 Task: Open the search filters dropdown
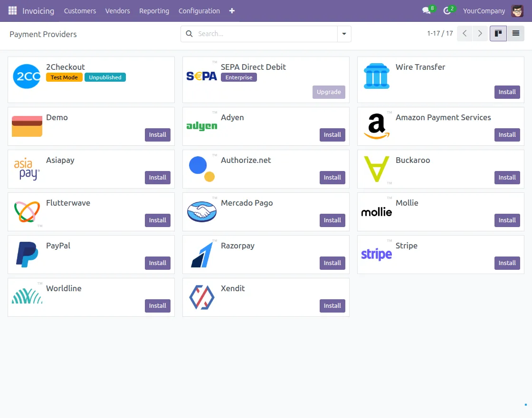[344, 34]
